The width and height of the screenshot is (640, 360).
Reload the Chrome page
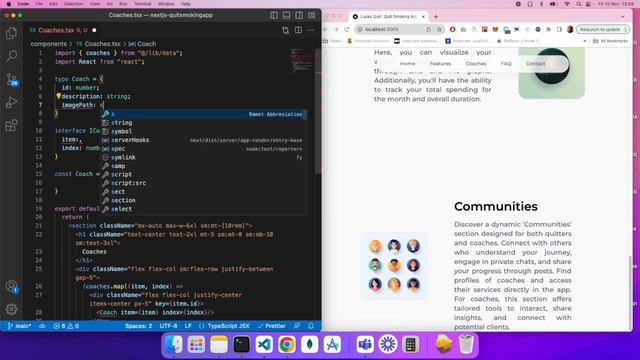(x=347, y=29)
